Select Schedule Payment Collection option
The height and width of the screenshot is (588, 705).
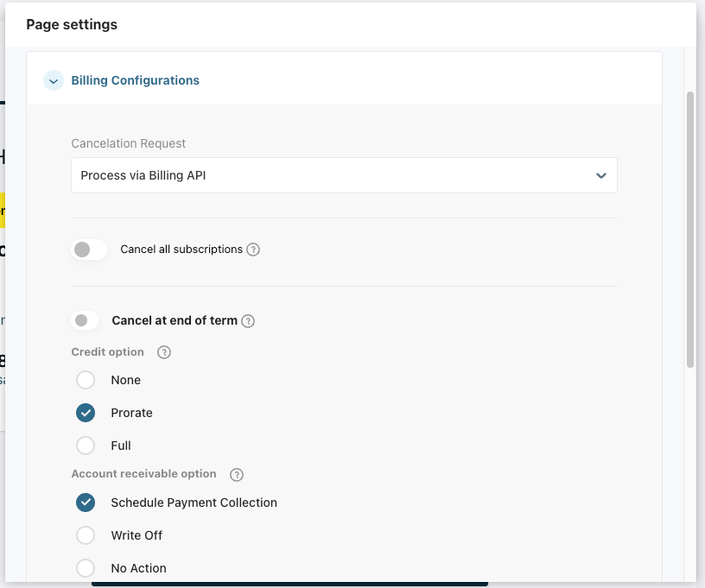click(x=86, y=503)
